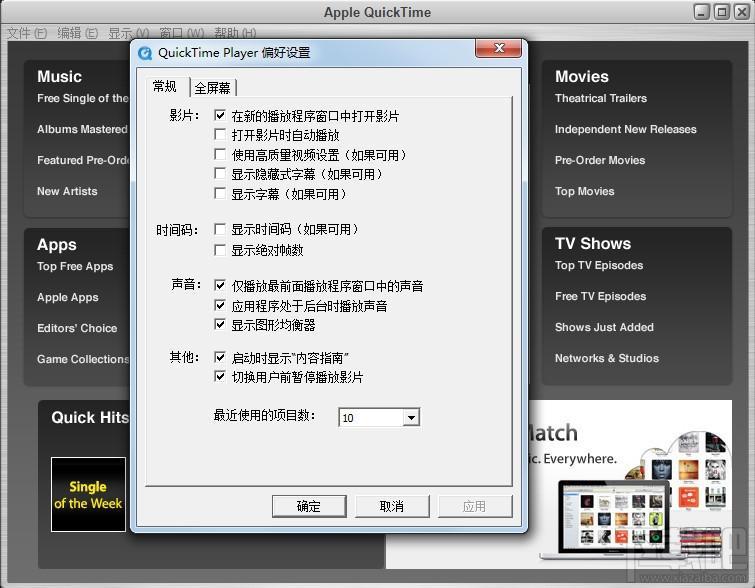The image size is (755, 588).
Task: Click the TV Shows section heading
Action: point(592,243)
